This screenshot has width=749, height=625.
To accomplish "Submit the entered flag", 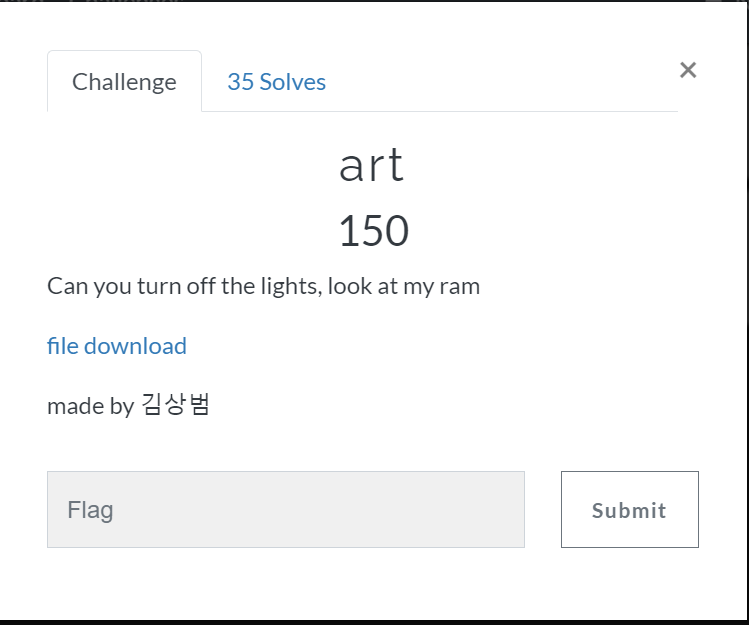I will click(629, 510).
